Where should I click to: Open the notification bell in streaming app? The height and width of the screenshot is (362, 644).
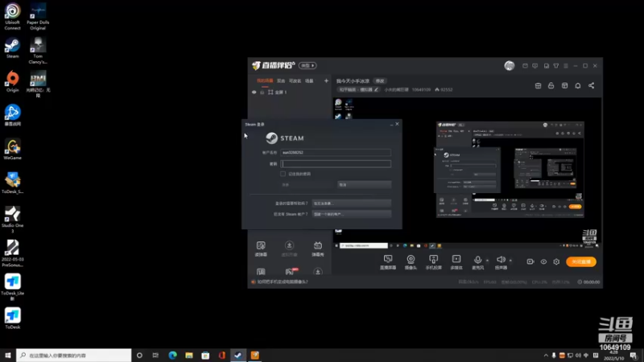click(578, 85)
